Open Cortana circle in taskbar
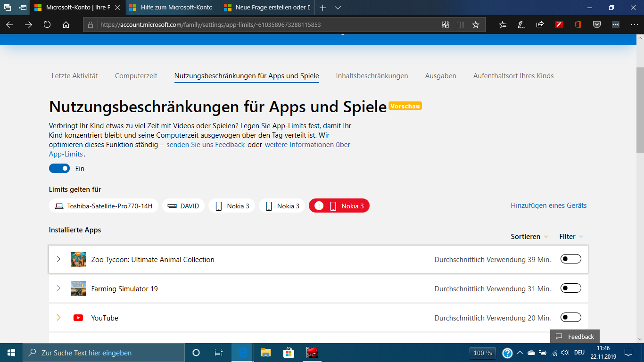The height and width of the screenshot is (362, 644). point(196,353)
